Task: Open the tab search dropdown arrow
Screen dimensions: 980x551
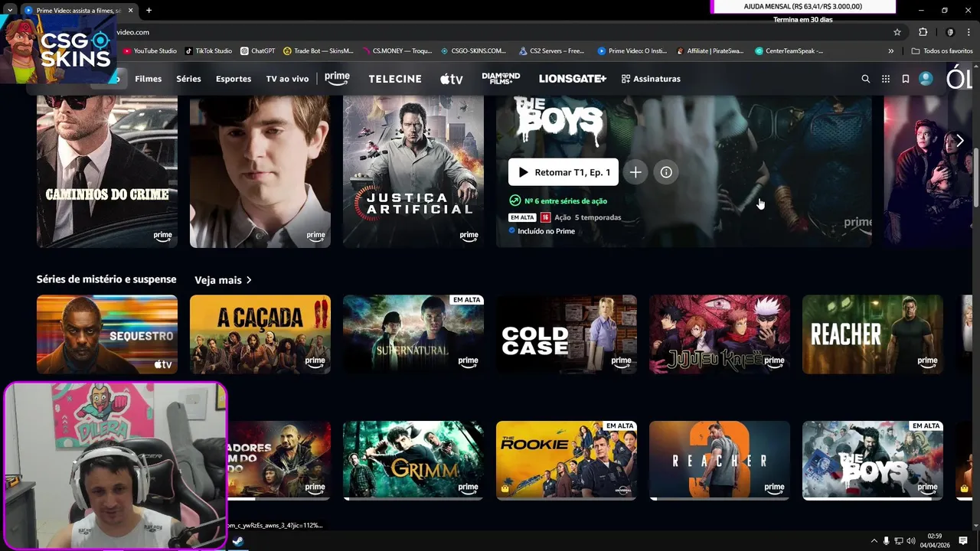Action: (10, 11)
